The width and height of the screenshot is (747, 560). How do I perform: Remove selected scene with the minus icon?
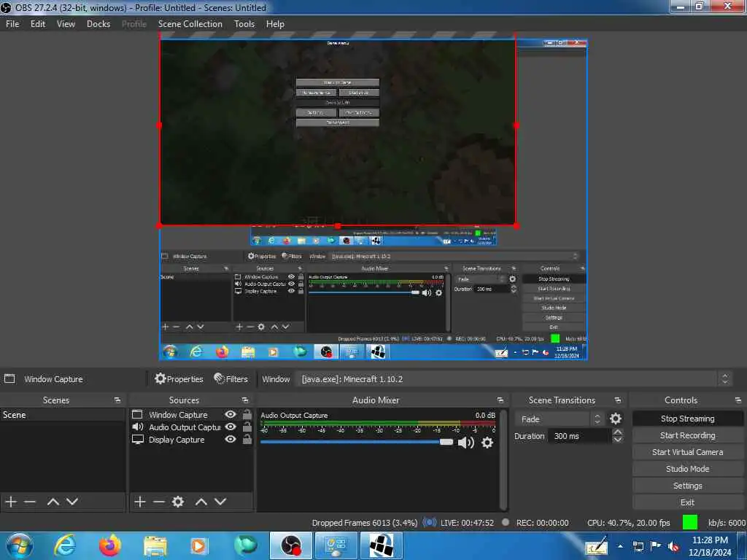coord(30,502)
